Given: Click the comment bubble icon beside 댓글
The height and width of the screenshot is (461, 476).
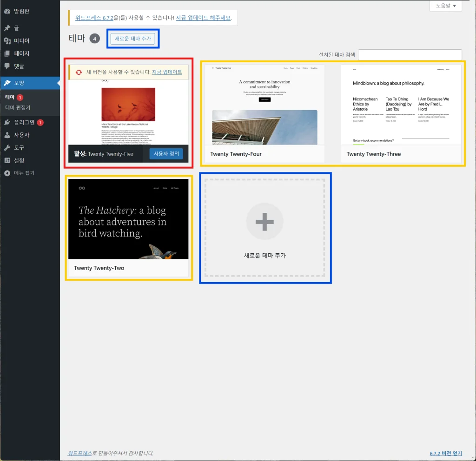Looking at the screenshot, I should [7, 66].
